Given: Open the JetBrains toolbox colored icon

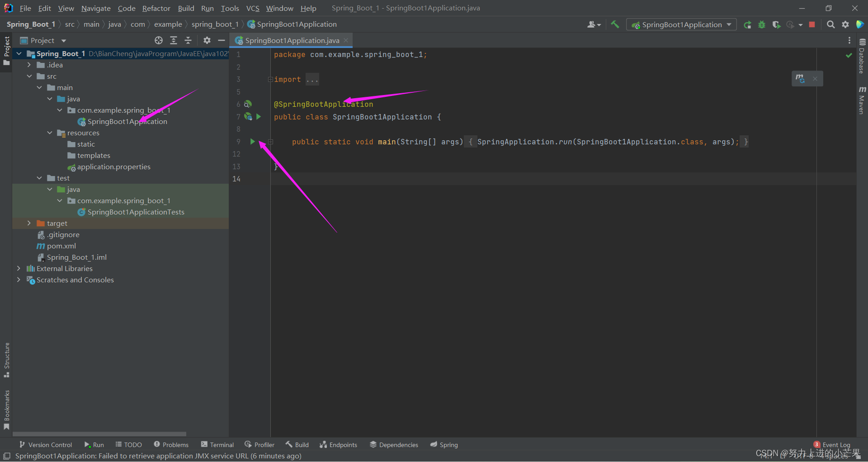Looking at the screenshot, I should coord(860,24).
